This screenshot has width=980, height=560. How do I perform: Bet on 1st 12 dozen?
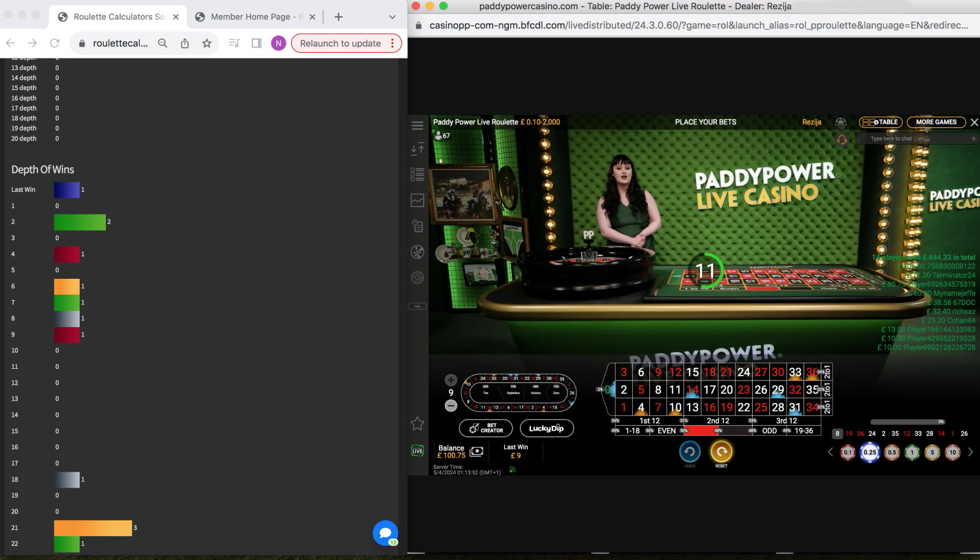tap(649, 421)
